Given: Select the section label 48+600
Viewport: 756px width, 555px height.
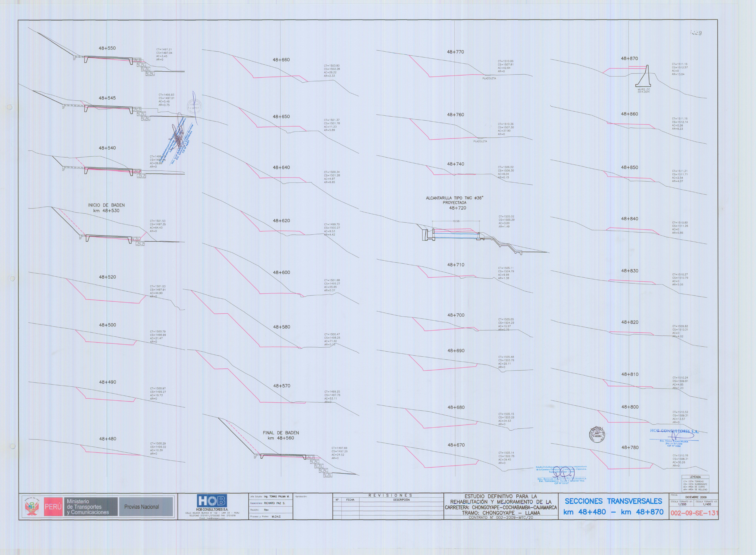Looking at the screenshot, I should coord(281,273).
